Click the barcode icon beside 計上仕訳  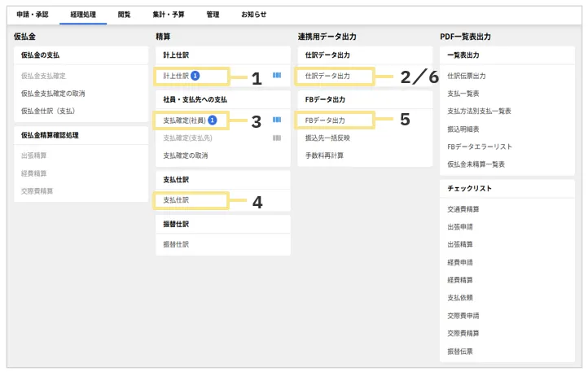pyautogui.click(x=277, y=76)
